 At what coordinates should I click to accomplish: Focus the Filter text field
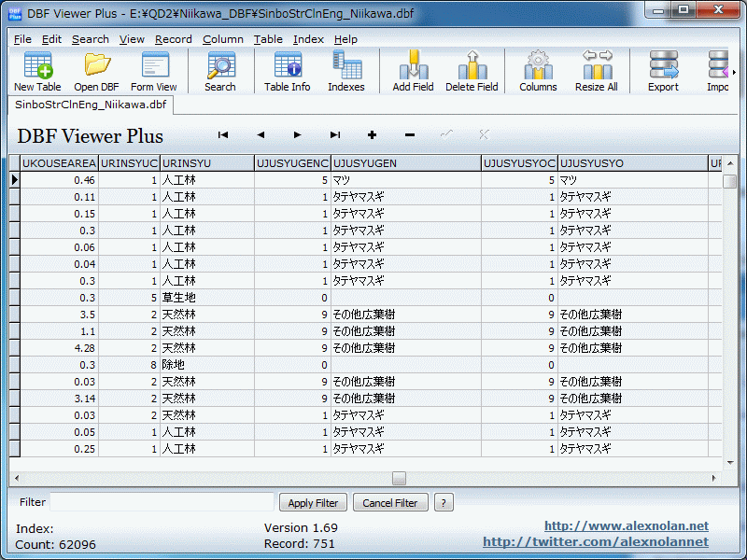click(x=162, y=503)
